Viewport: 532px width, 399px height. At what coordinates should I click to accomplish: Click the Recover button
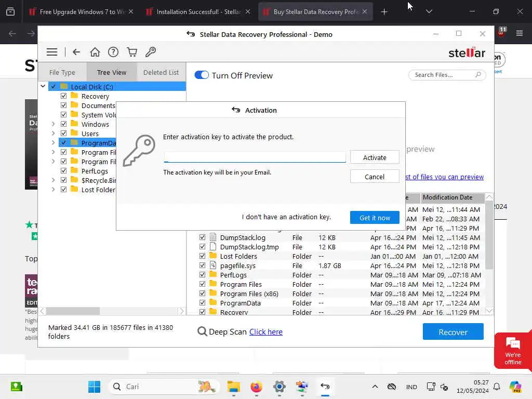[453, 332]
